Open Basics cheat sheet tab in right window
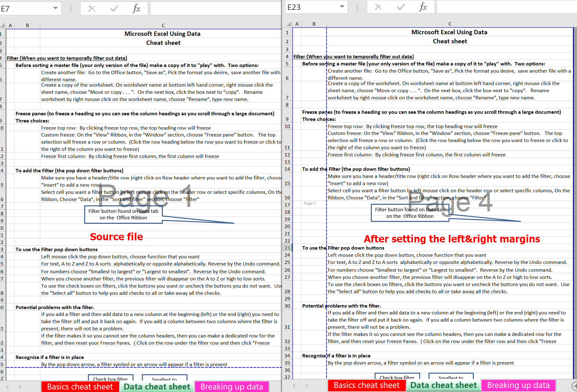Screen dimensions: 577x392 366,385
